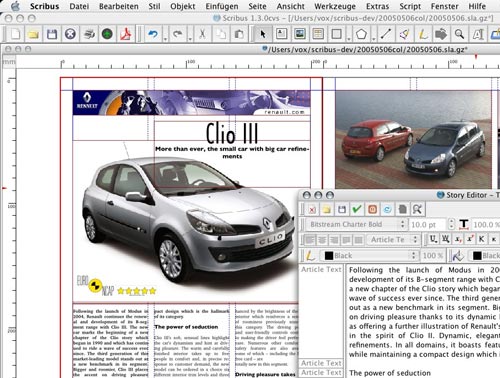
Task: Choose the Select Item arrow tool
Action: click(x=263, y=34)
